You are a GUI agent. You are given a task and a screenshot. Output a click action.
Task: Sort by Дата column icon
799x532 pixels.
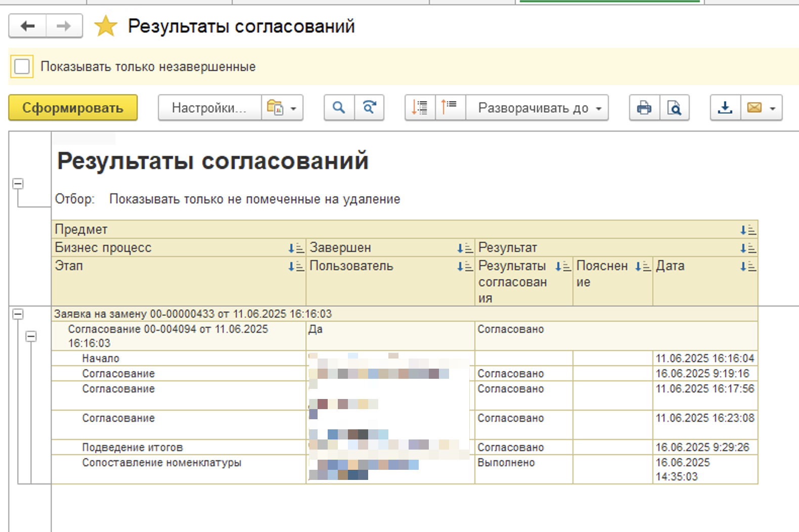pyautogui.click(x=748, y=267)
